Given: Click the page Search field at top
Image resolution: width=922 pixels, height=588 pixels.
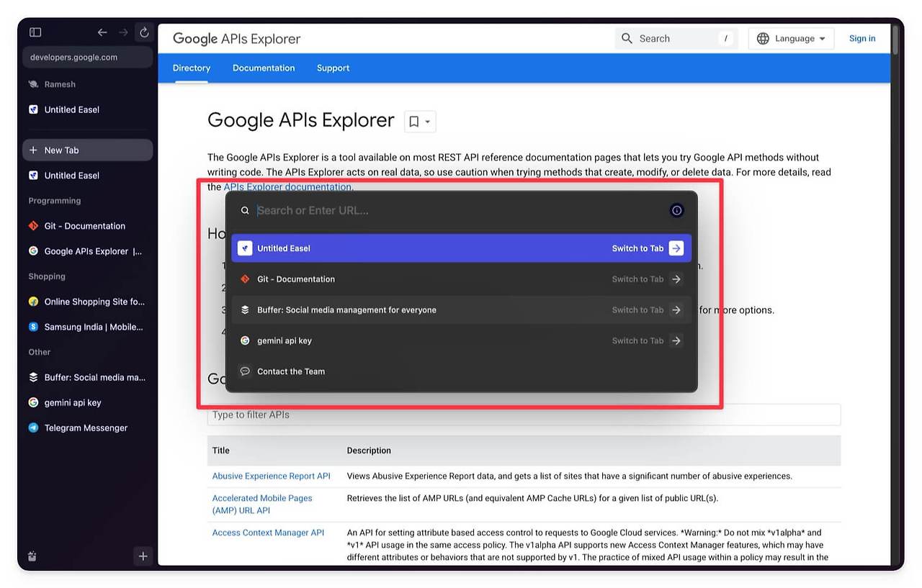Looking at the screenshot, I should [x=676, y=39].
